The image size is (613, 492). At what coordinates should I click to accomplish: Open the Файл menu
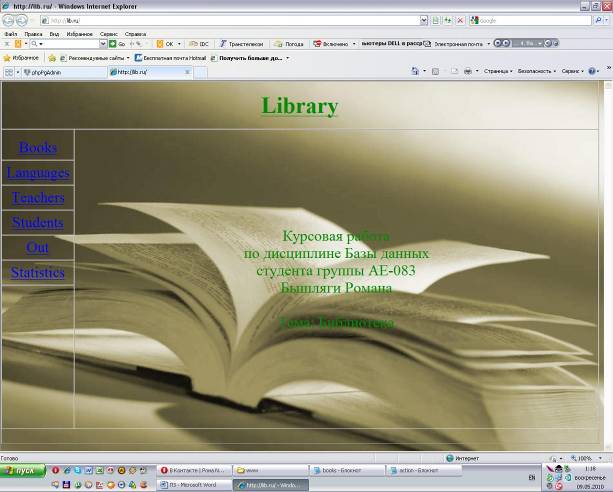click(x=10, y=33)
